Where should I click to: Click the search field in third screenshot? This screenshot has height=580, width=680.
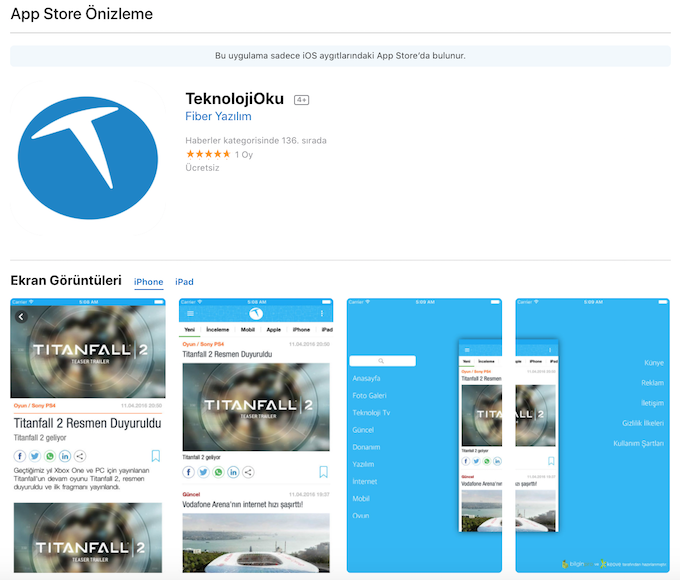tap(382, 360)
